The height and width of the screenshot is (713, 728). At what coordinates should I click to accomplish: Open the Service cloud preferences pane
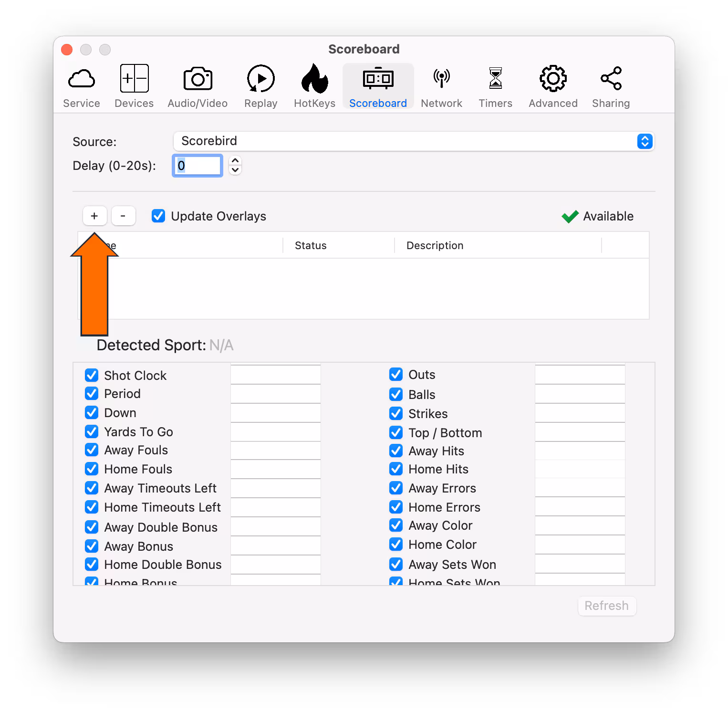[82, 87]
